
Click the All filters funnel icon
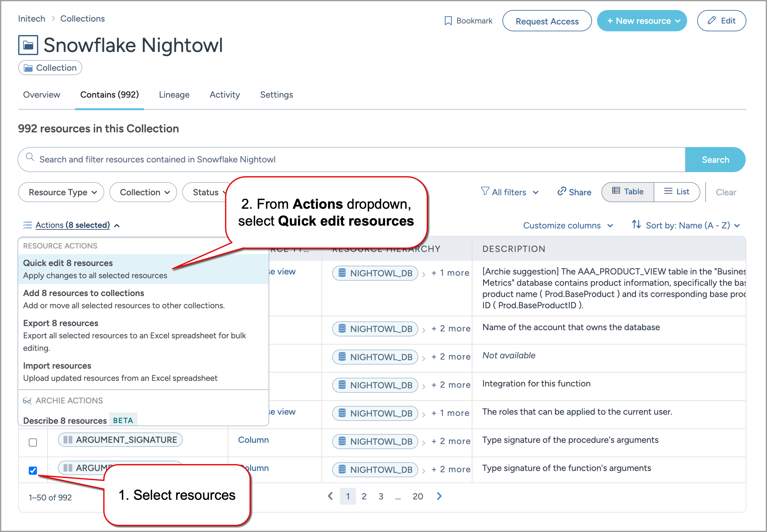coord(485,191)
